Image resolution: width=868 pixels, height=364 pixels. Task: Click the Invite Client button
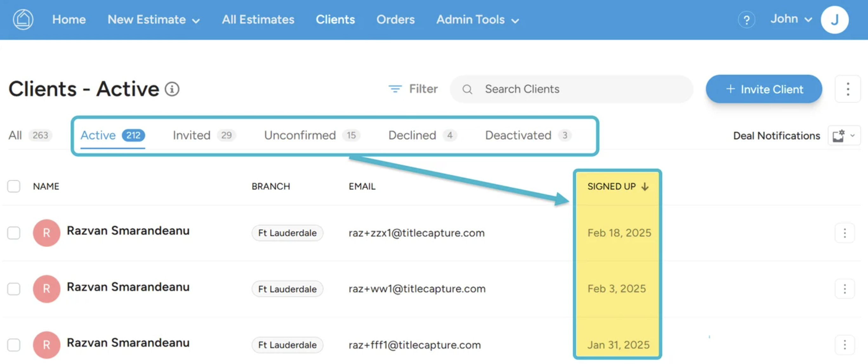(764, 89)
